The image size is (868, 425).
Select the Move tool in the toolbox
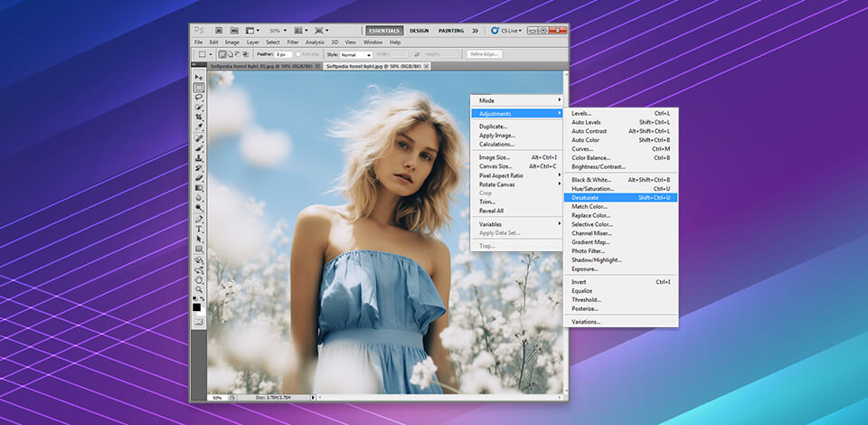click(198, 78)
